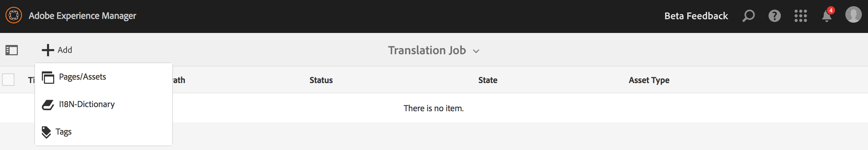Click the Beta Feedback link
Screen dimensions: 868x150
tap(696, 16)
